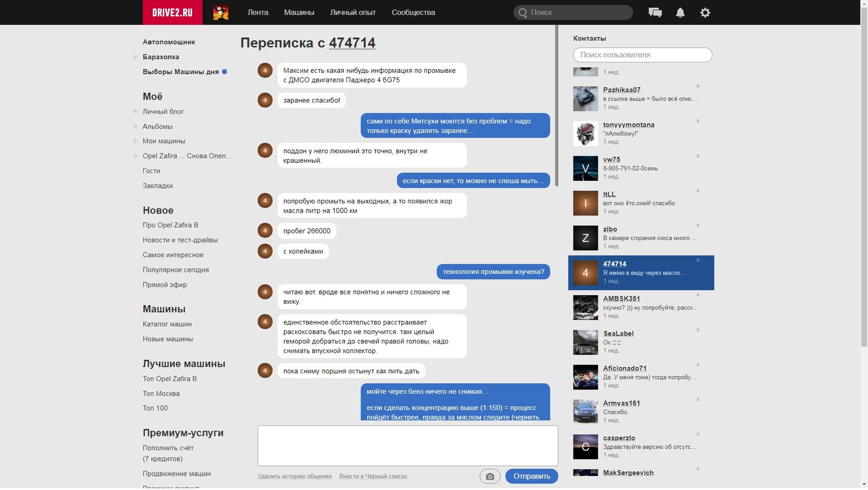This screenshot has width=868, height=490.
Task: Click the camera attach photo icon
Action: click(x=490, y=476)
